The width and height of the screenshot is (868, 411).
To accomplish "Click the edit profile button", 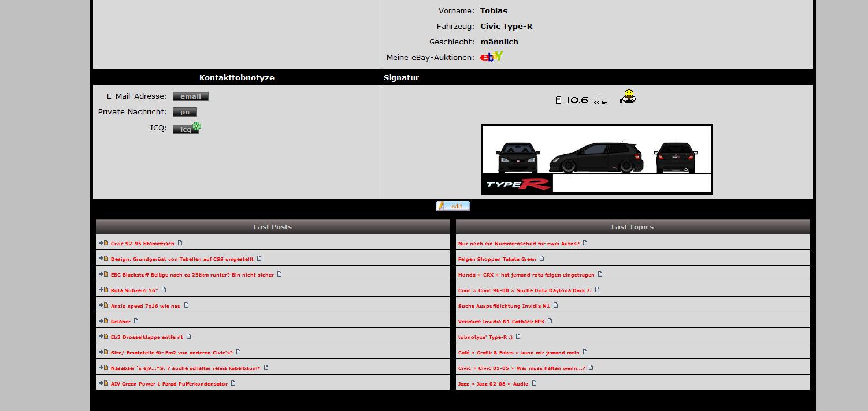I will tap(452, 206).
